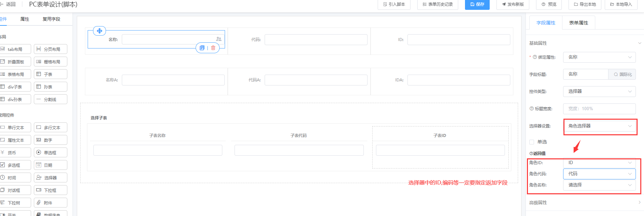The image size is (644, 216).
Task: Click user picker icon in 名称 input
Action: (219, 39)
